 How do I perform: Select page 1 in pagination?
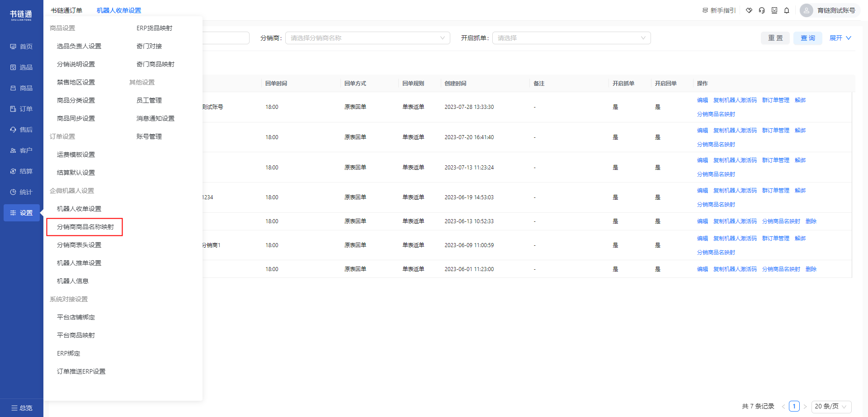pyautogui.click(x=794, y=406)
